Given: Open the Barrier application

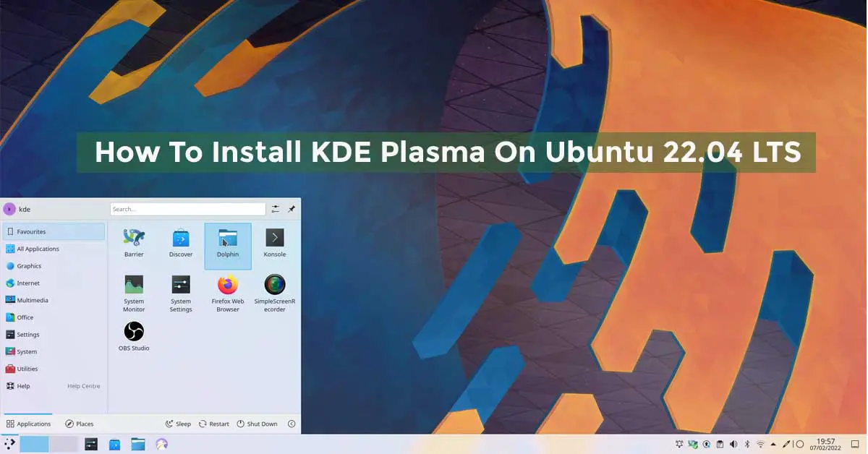Looking at the screenshot, I should [133, 242].
